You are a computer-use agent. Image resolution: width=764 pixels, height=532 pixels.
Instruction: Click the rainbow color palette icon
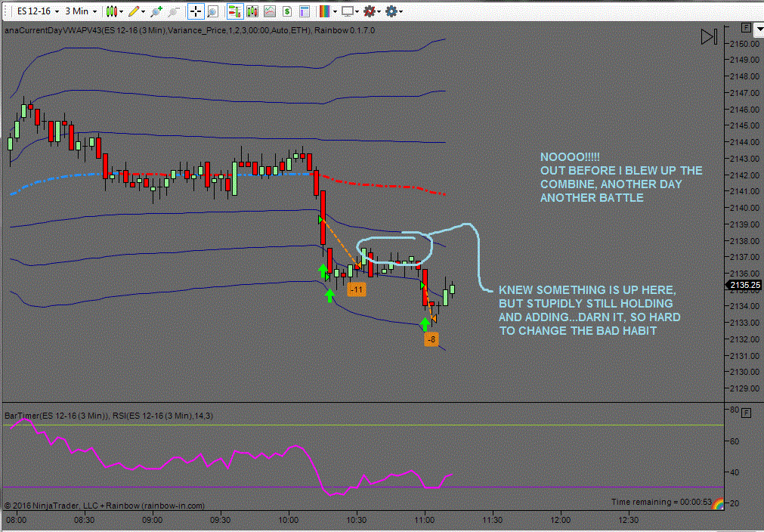point(325,11)
